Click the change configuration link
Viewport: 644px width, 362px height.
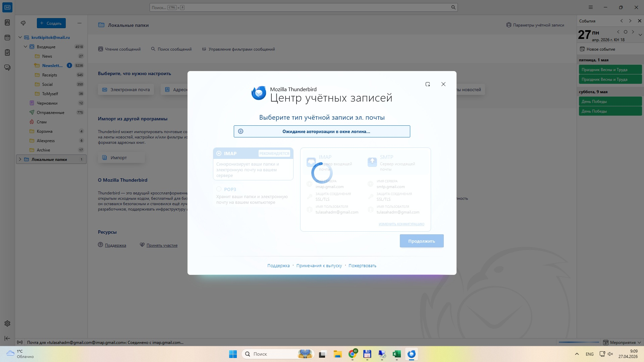point(401,224)
